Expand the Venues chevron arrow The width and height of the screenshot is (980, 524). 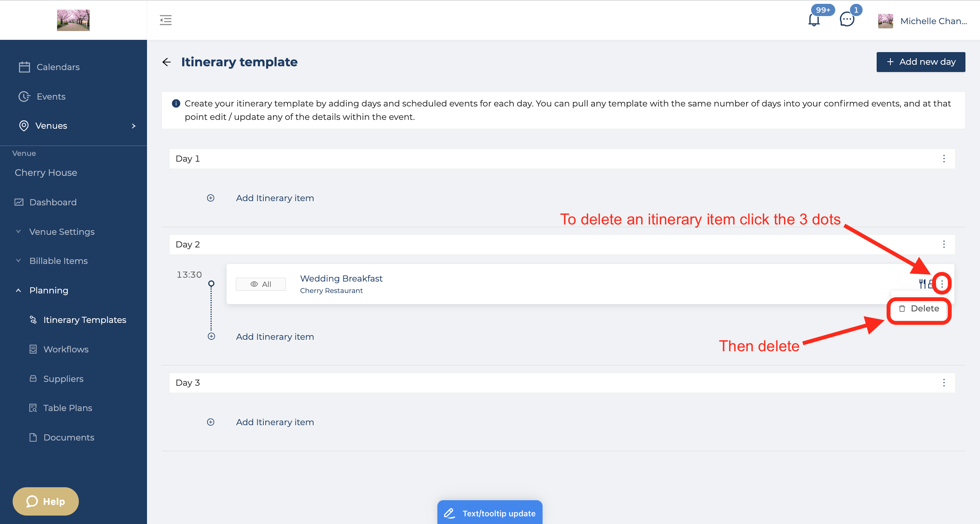(134, 126)
